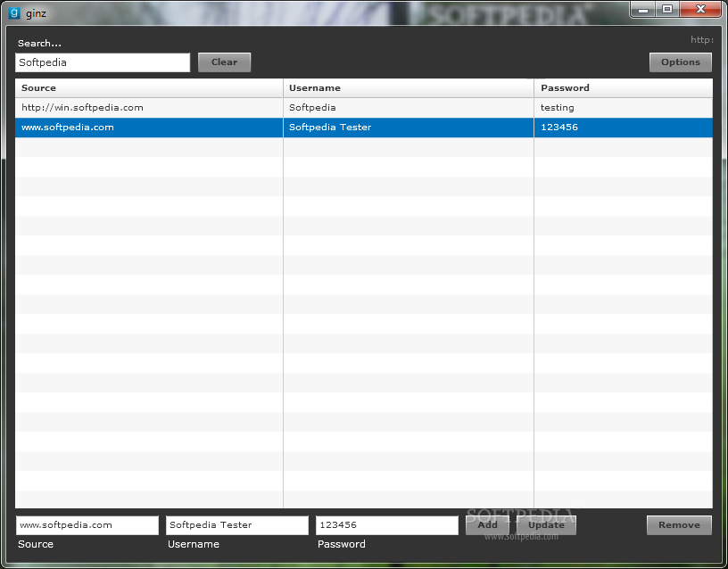Focus the Source input field at bottom

[x=87, y=525]
